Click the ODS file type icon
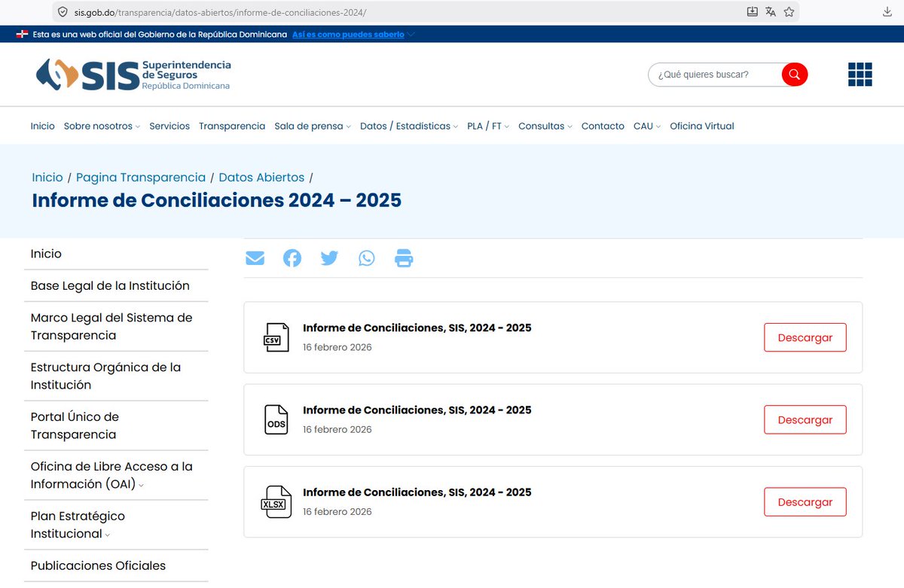The width and height of the screenshot is (904, 588). [276, 419]
